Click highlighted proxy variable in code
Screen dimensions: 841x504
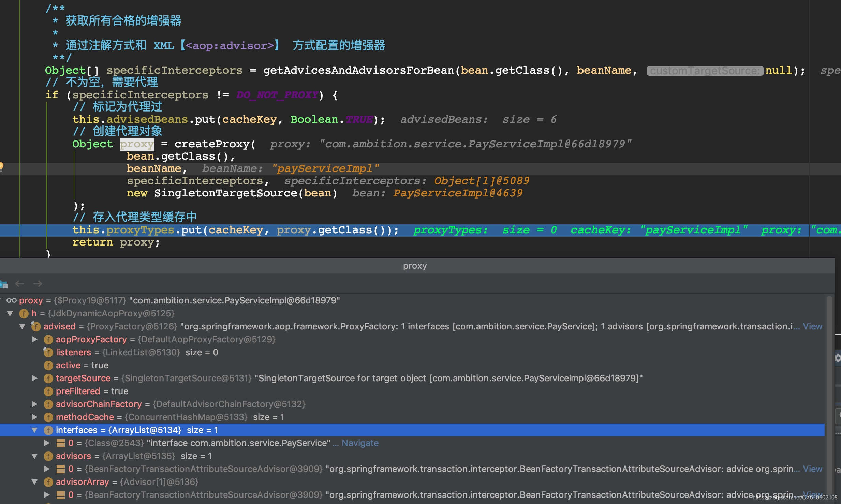point(137,144)
